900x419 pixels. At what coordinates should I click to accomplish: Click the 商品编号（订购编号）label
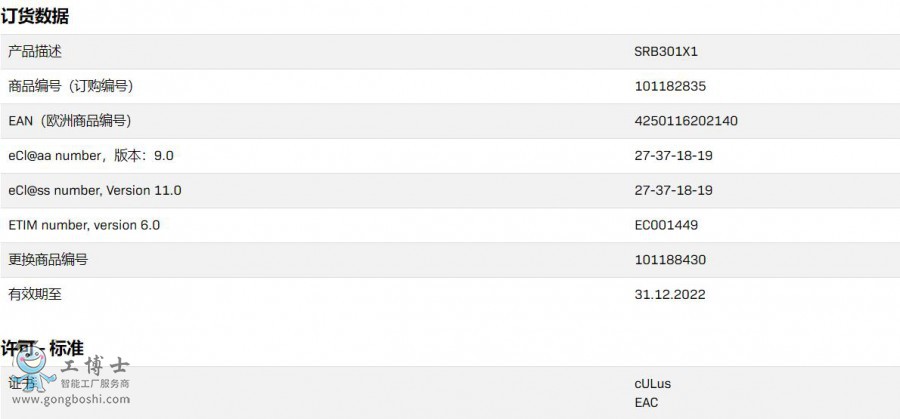(70, 87)
